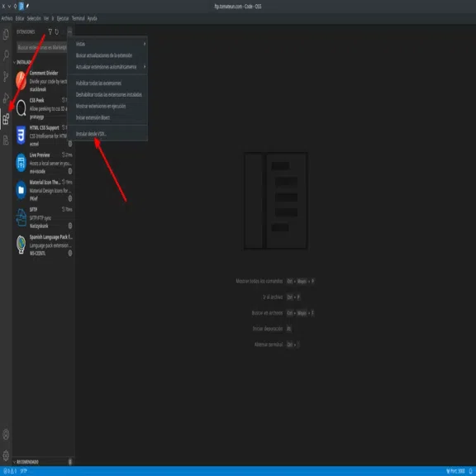Screen dimensions: 476x476
Task: Select the Material Icon Theme extension title
Action: click(x=45, y=182)
